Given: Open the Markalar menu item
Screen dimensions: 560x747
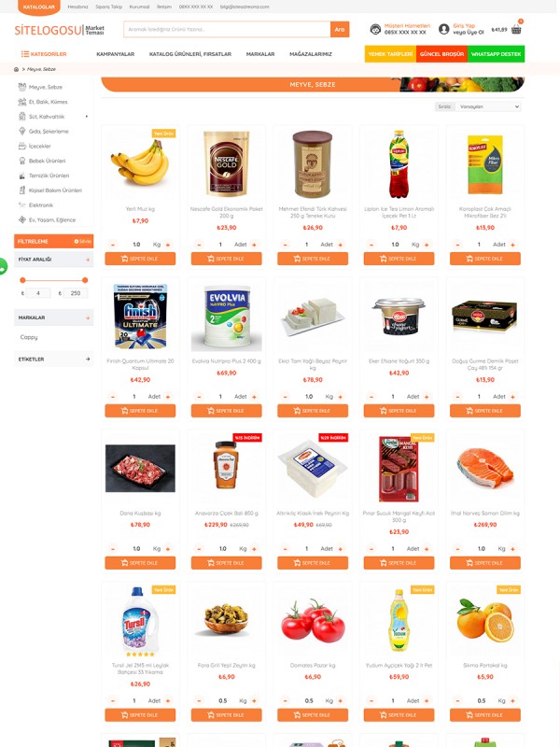Looking at the screenshot, I should [x=260, y=54].
